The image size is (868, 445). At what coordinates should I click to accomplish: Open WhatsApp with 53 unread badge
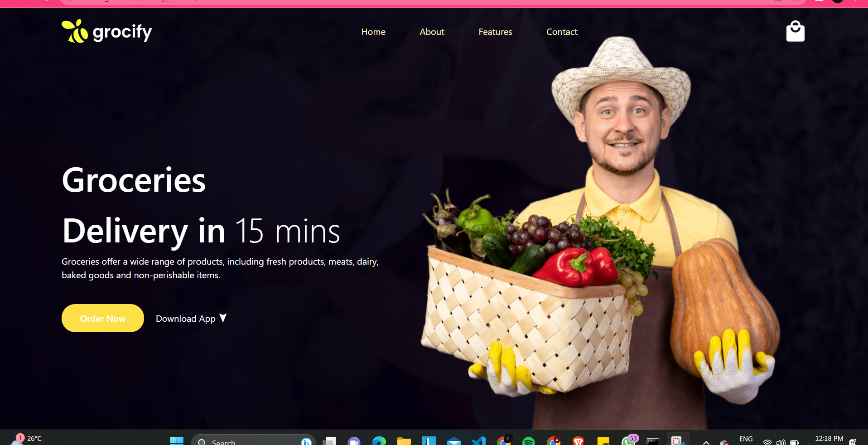click(628, 441)
